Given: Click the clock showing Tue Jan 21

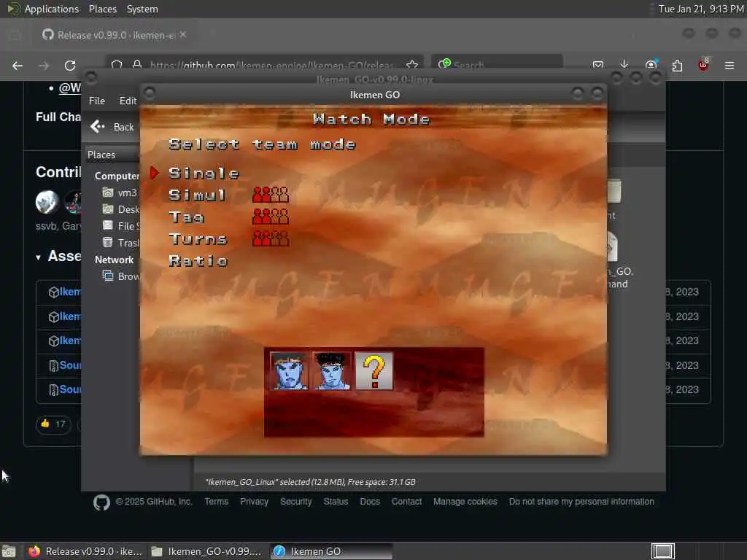Looking at the screenshot, I should [701, 9].
